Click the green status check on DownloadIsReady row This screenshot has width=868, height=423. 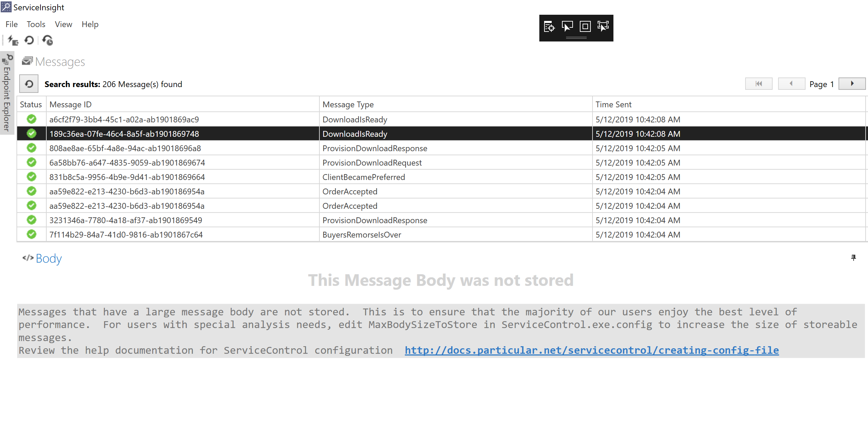31,119
